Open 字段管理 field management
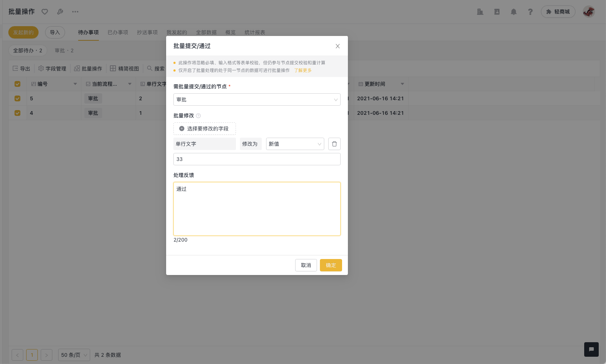The width and height of the screenshot is (606, 364). point(52,69)
